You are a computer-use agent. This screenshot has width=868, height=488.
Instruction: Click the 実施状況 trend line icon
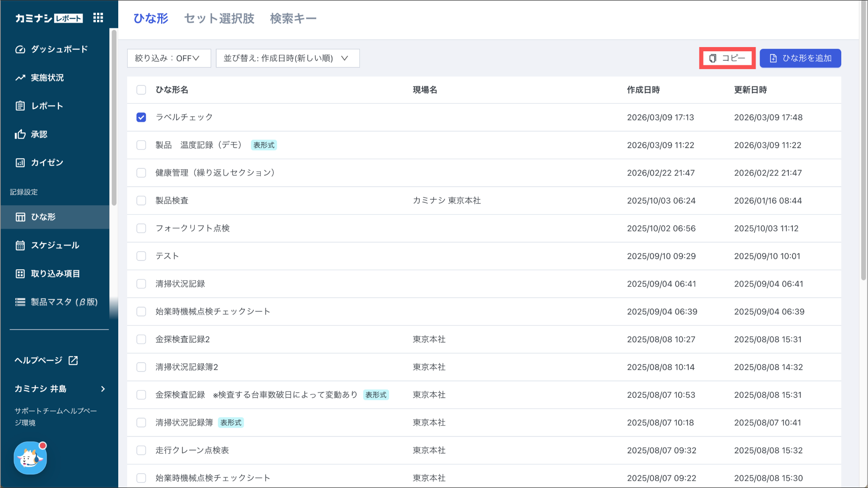[x=20, y=78]
